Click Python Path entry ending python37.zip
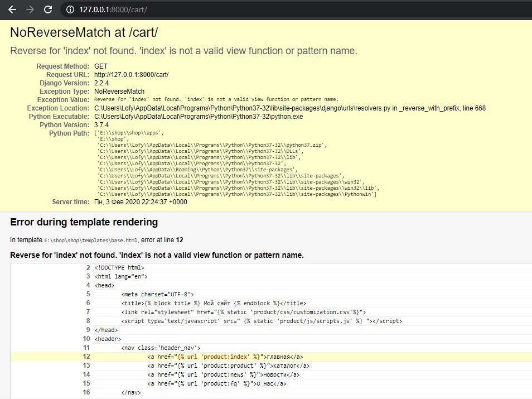 coord(212,145)
